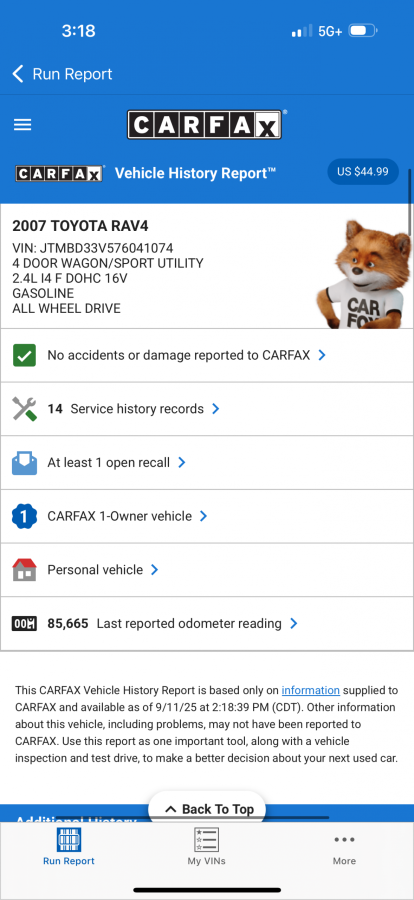
Task: Tap the open recall envelope icon
Action: [24, 463]
